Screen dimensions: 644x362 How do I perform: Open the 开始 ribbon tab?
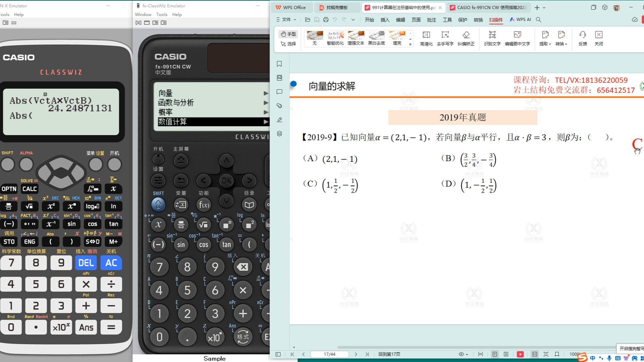point(369,20)
